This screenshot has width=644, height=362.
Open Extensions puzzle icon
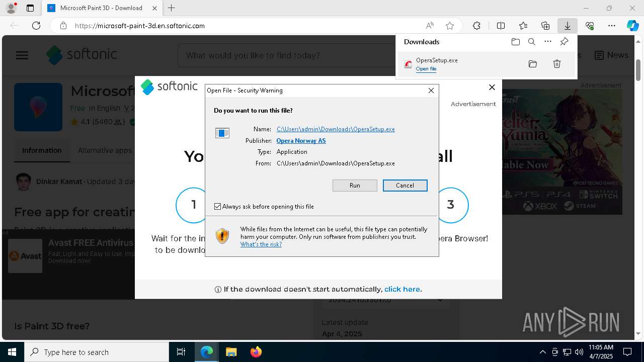476,26
